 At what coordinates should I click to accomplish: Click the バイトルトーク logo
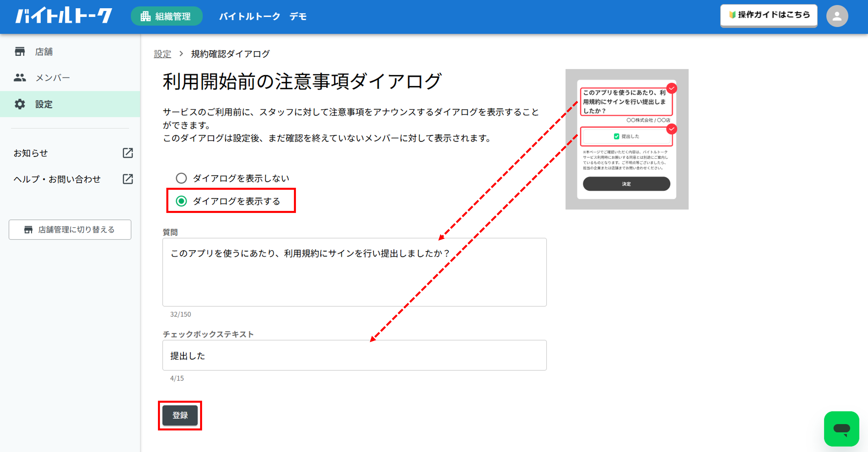pyautogui.click(x=64, y=16)
